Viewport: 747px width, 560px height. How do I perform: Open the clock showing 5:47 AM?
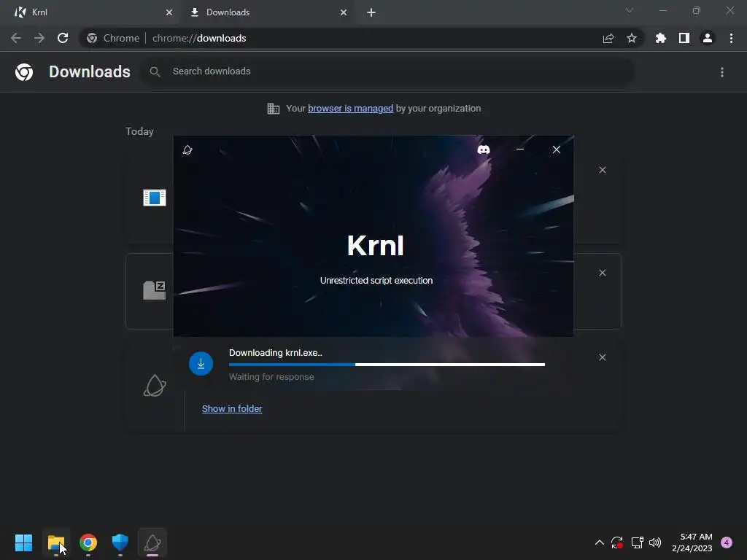pyautogui.click(x=692, y=542)
